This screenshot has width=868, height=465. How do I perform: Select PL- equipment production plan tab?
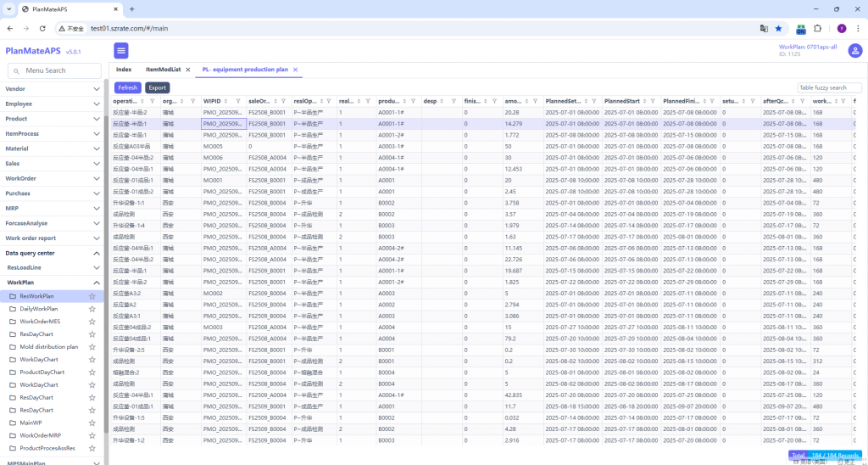tap(245, 70)
